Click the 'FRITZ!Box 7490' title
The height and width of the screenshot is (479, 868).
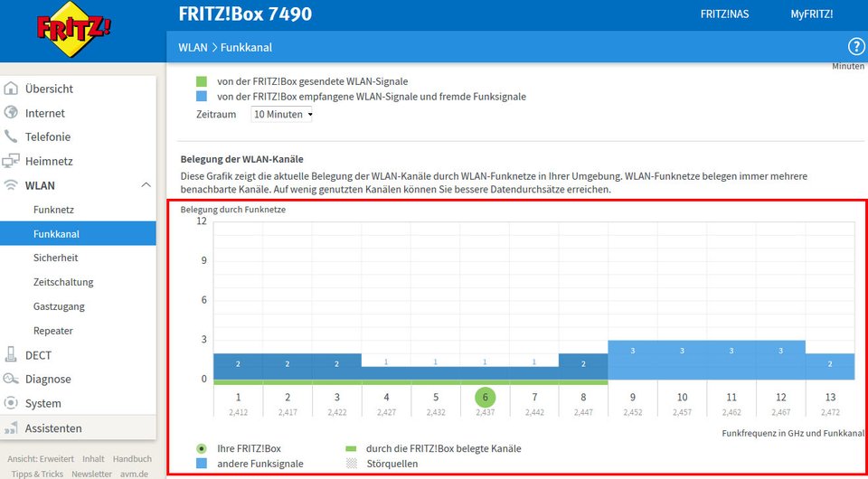245,14
